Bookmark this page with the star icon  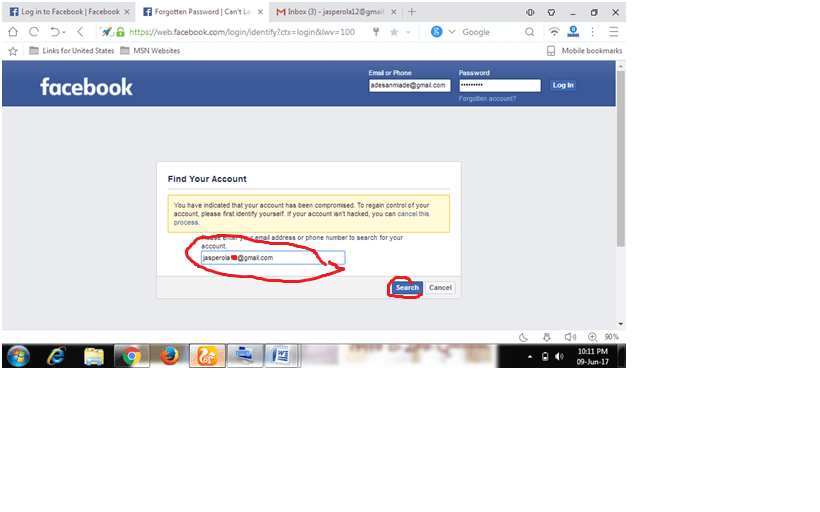(x=394, y=32)
